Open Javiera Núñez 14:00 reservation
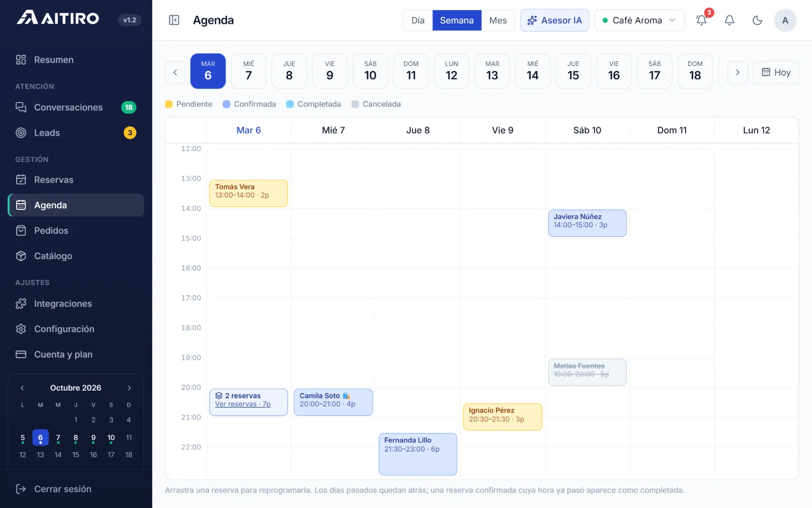Screen dimensions: 812x508 tap(587, 223)
